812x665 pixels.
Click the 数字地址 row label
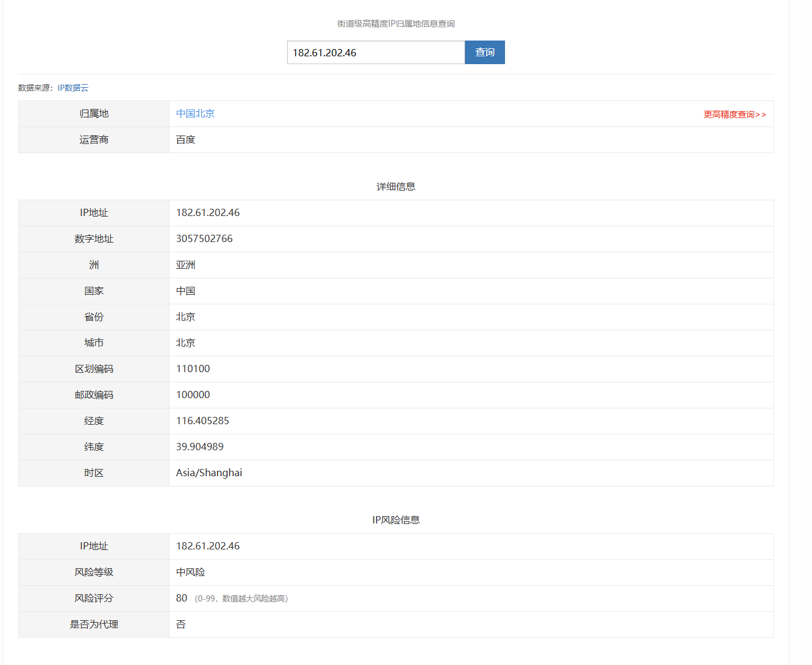(94, 239)
